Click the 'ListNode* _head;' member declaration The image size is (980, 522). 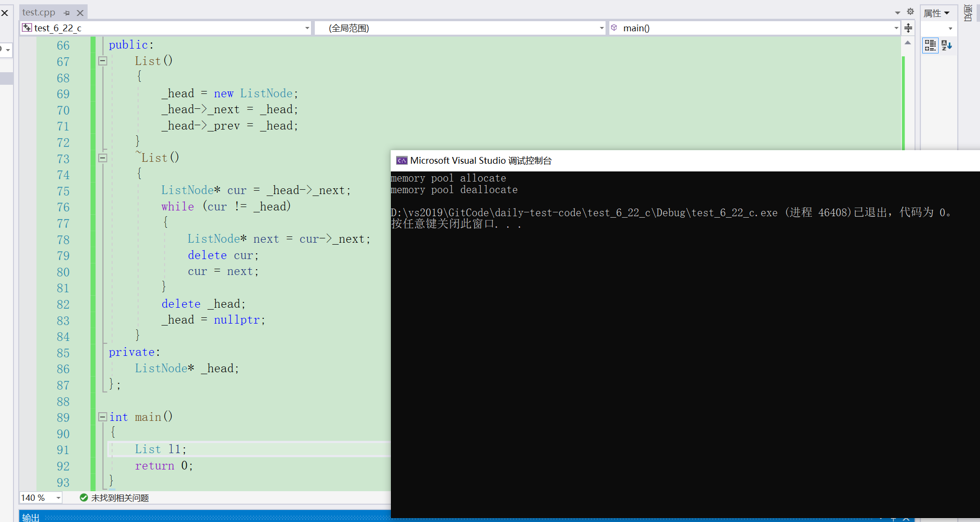pos(187,368)
